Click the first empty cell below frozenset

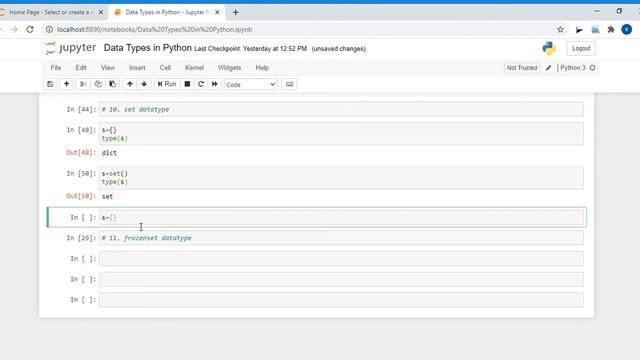click(x=341, y=258)
